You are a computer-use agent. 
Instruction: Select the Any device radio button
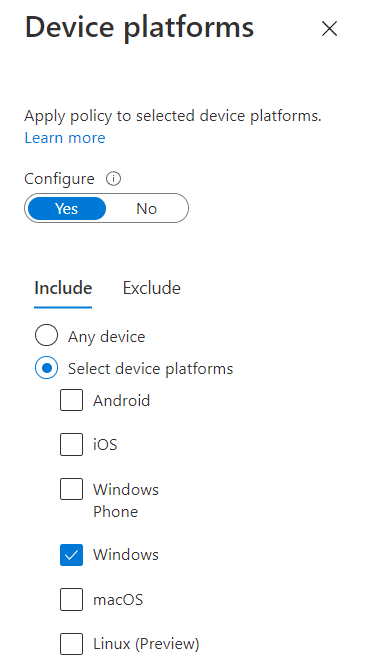[46, 335]
